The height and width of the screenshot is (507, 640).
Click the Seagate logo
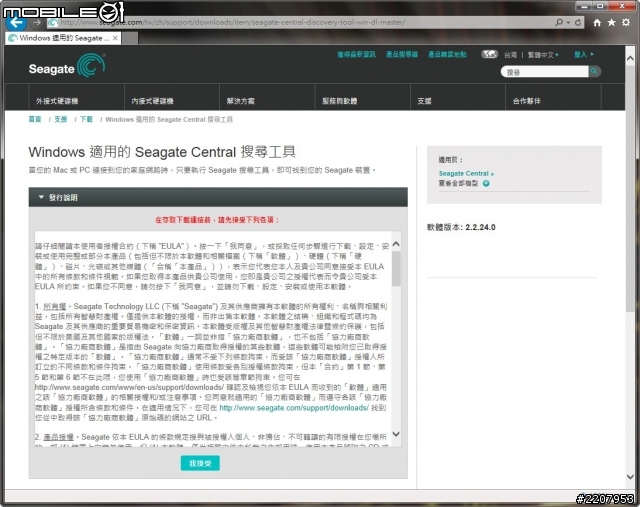(67, 65)
